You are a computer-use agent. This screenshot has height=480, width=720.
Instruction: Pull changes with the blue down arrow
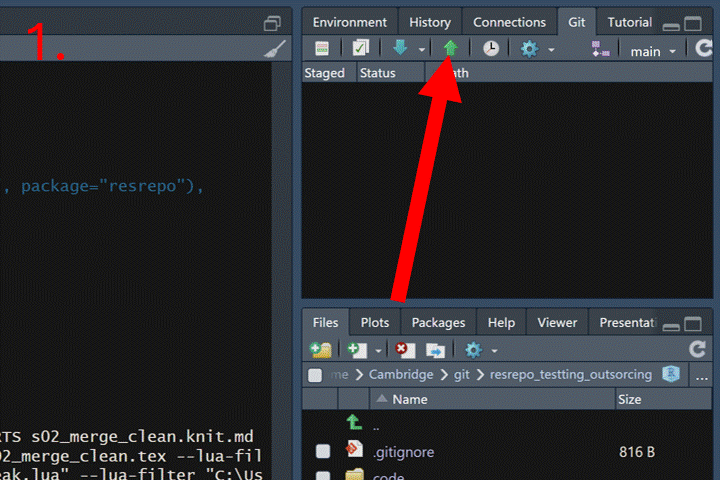pyautogui.click(x=400, y=48)
